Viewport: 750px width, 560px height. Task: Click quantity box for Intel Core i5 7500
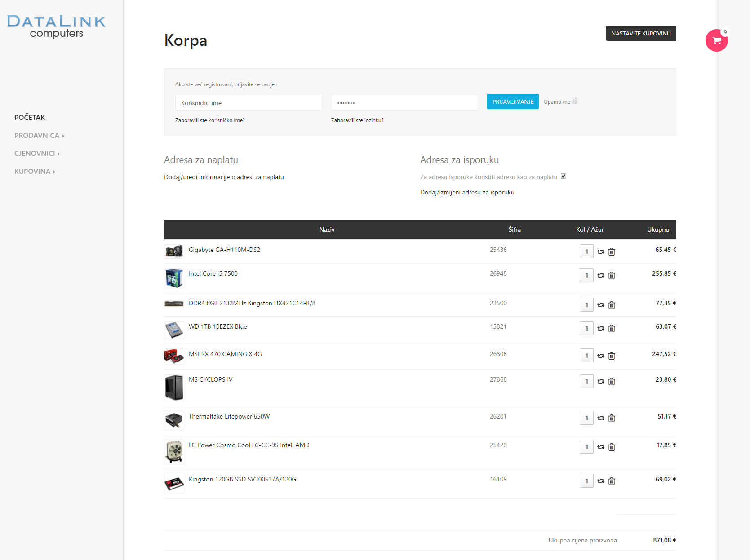(586, 275)
